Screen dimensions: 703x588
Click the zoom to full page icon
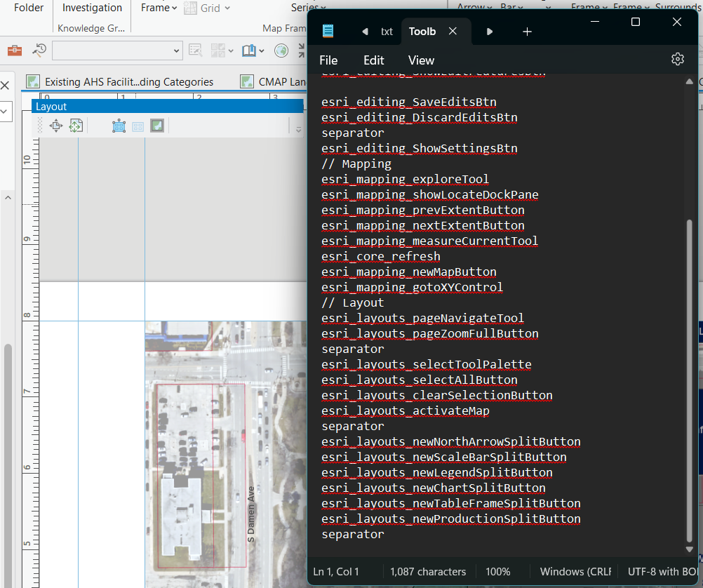[x=76, y=126]
